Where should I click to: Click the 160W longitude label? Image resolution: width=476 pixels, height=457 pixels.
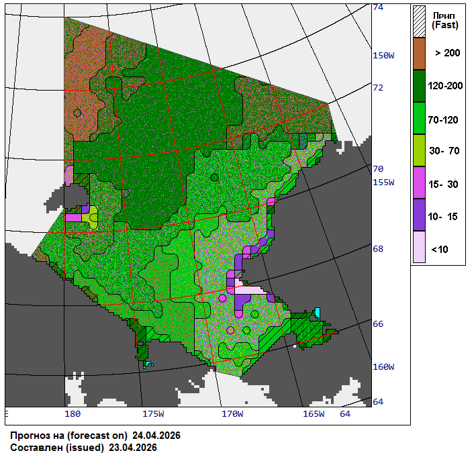click(383, 367)
